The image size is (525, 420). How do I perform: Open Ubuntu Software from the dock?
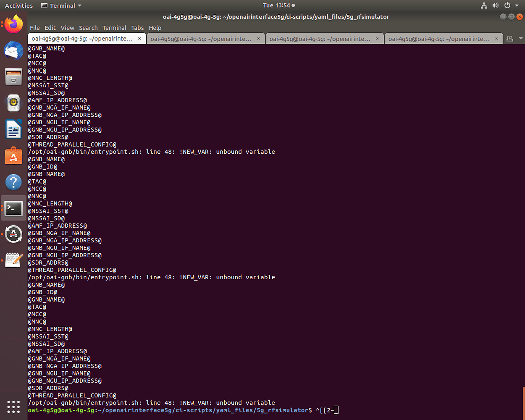coord(13,155)
